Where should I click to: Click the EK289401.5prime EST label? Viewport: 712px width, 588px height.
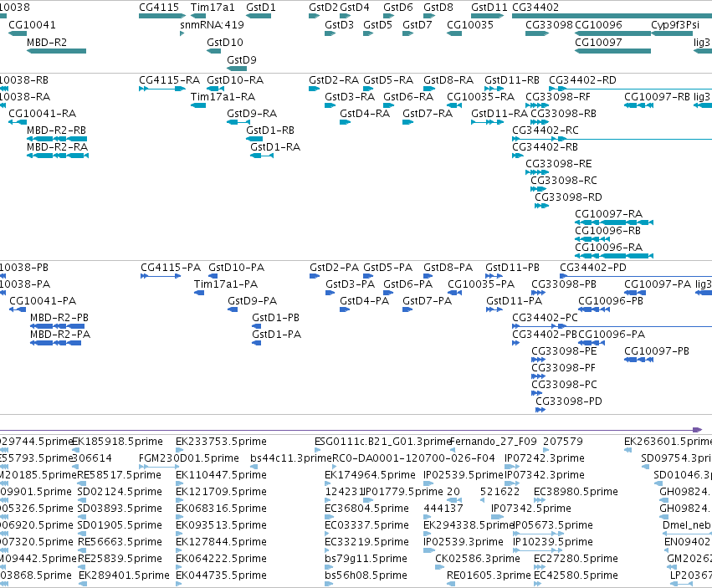click(x=124, y=575)
